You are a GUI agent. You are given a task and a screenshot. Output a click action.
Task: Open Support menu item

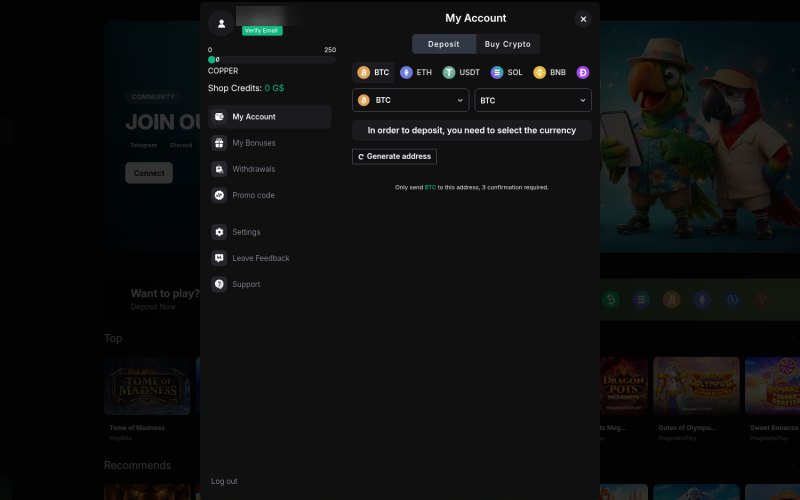tap(269, 284)
